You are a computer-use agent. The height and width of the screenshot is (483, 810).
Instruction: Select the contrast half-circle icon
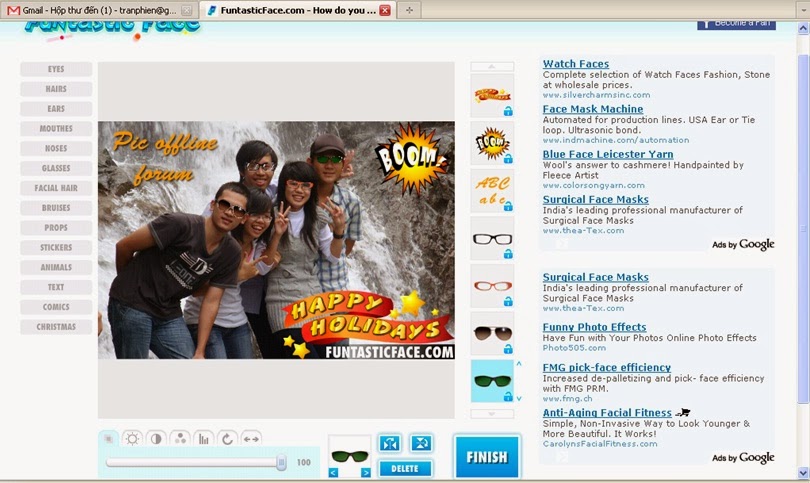pyautogui.click(x=156, y=439)
